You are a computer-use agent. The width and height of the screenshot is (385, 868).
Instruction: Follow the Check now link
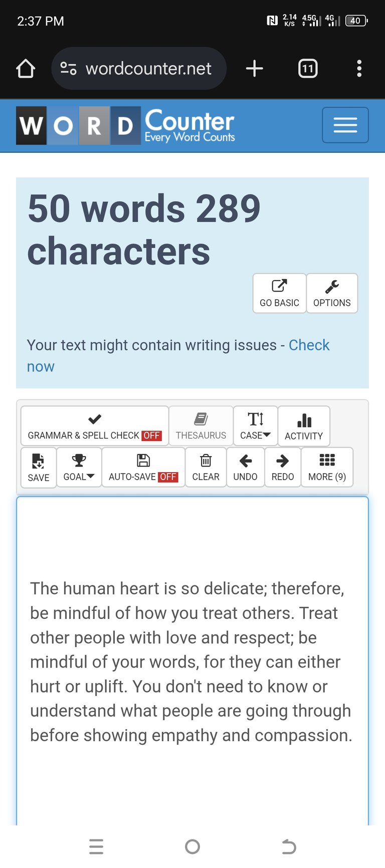(178, 356)
